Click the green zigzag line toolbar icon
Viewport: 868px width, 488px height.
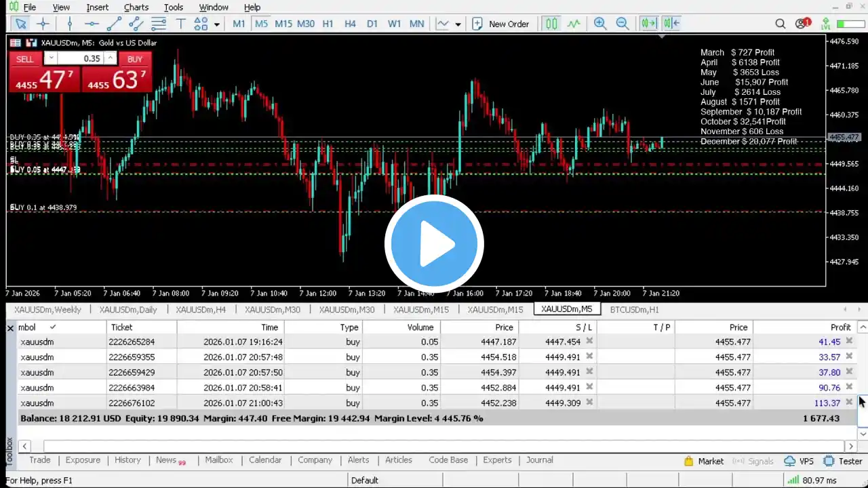pyautogui.click(x=574, y=24)
